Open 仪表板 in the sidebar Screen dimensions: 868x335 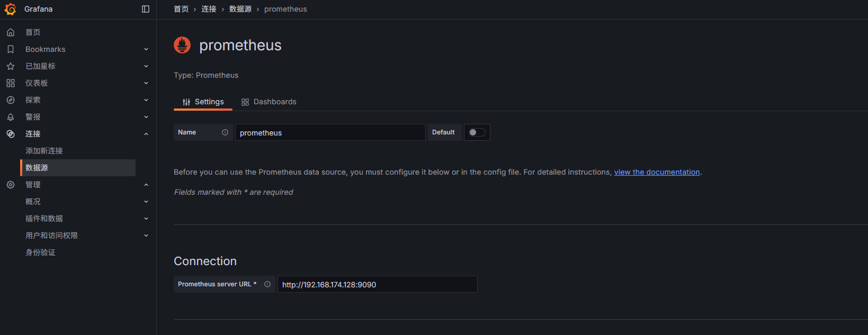37,83
